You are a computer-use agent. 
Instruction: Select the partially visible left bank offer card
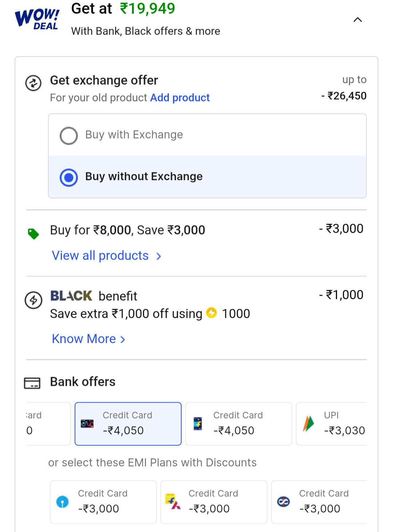tap(48, 424)
